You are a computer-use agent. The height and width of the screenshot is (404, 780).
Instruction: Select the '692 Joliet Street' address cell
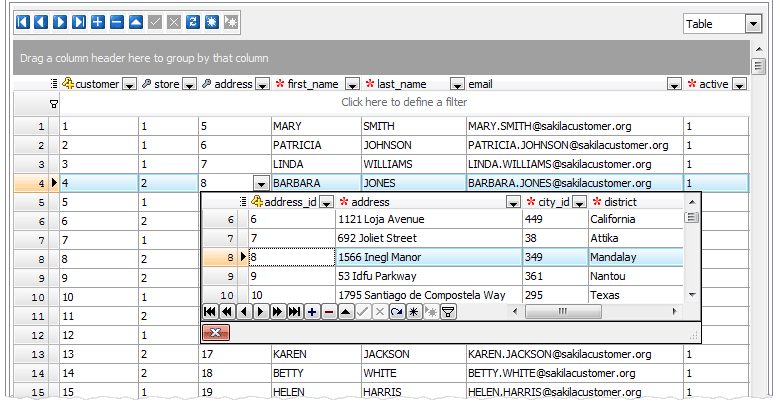tap(428, 239)
